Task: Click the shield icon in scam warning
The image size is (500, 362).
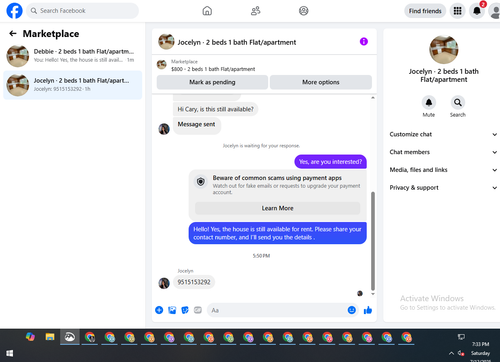Action: (x=201, y=182)
